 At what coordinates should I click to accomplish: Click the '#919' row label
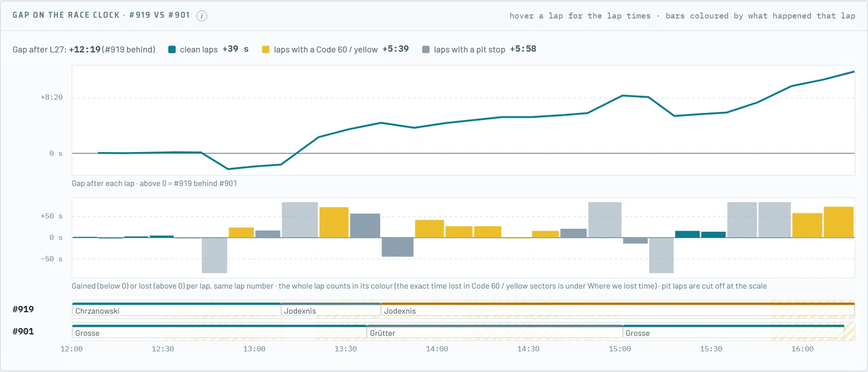(23, 310)
